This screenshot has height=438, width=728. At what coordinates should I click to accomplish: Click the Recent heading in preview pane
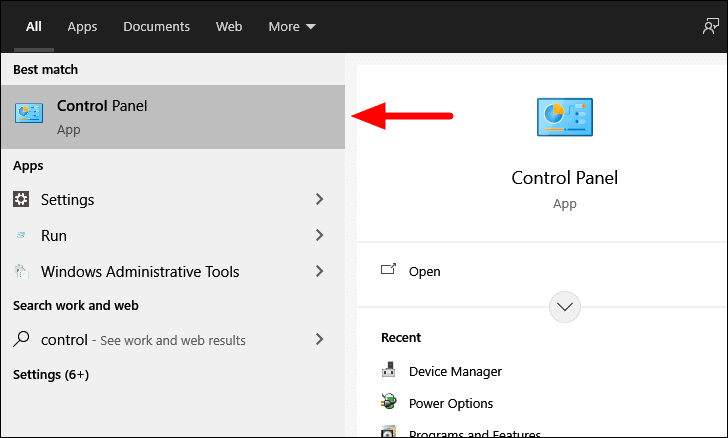tap(401, 338)
